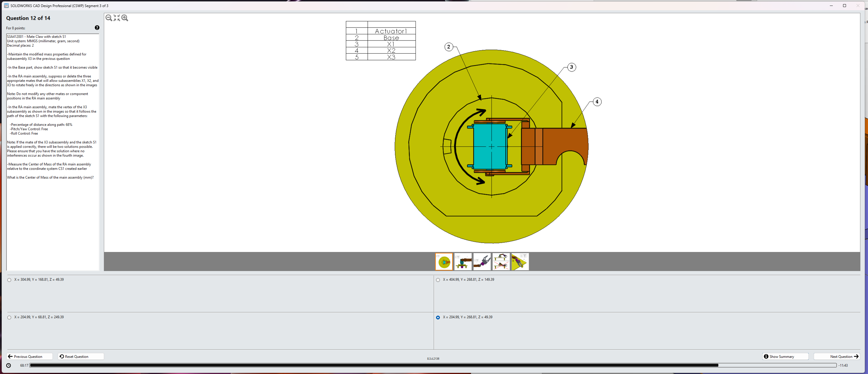Open the question help icon
This screenshot has width=868, height=374.
pos(97,28)
